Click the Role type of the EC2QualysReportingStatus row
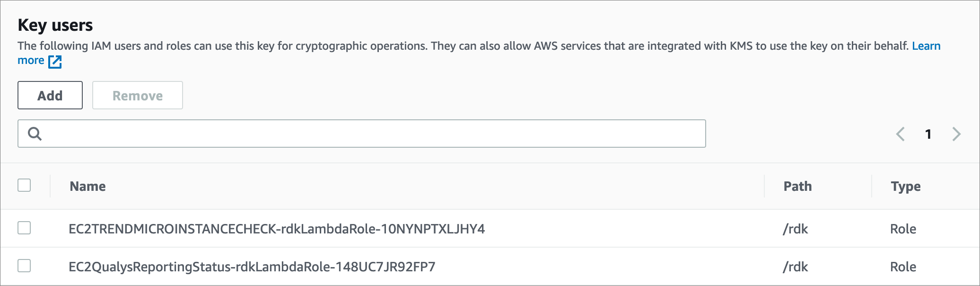This screenshot has width=980, height=286. point(903,267)
